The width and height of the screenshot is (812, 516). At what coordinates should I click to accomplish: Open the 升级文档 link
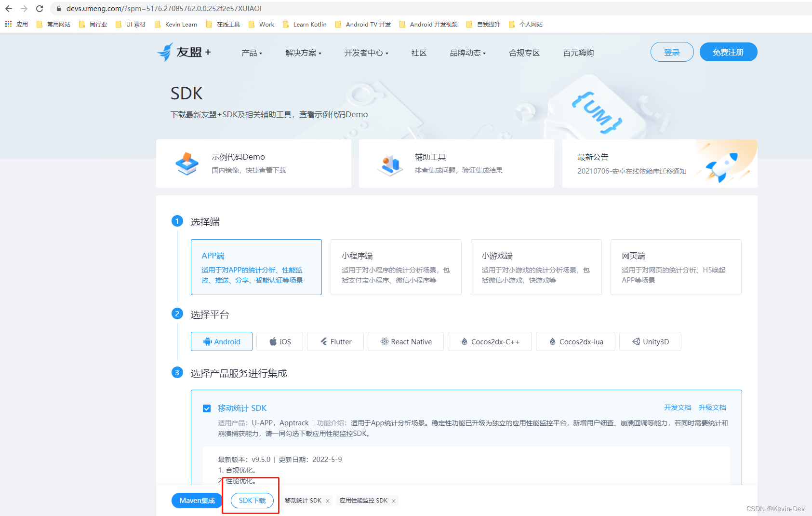(712, 407)
